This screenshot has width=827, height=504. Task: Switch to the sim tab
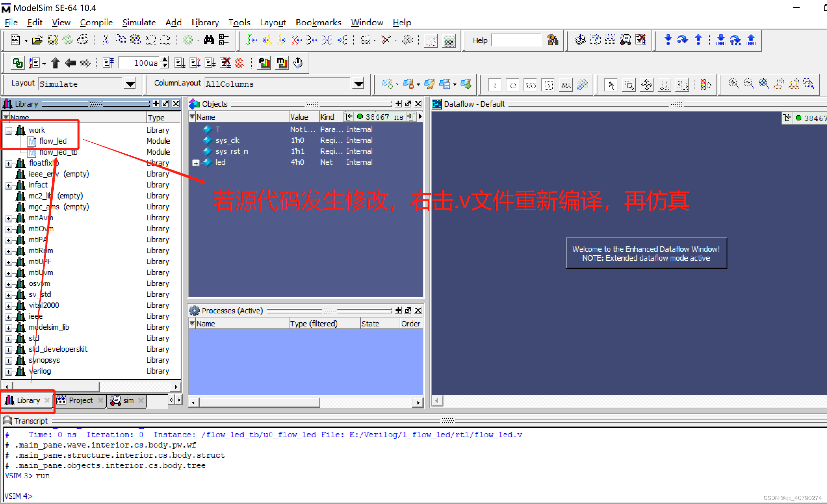128,400
